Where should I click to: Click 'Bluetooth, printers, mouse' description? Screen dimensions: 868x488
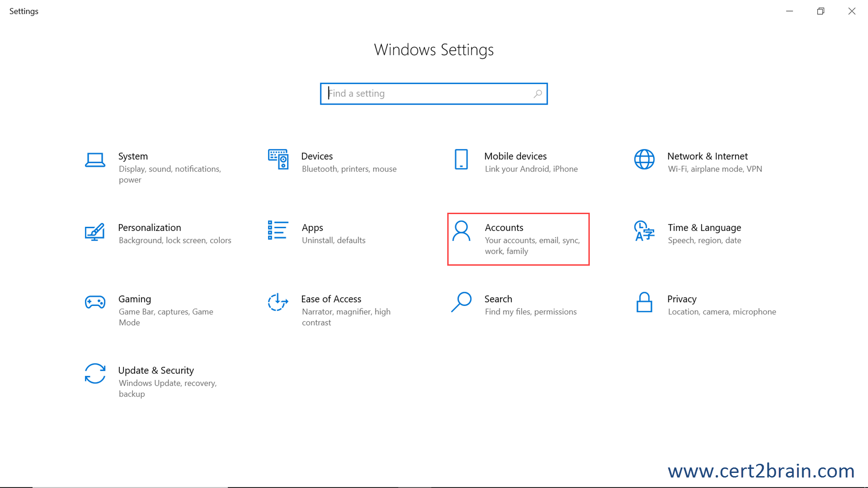coord(349,169)
